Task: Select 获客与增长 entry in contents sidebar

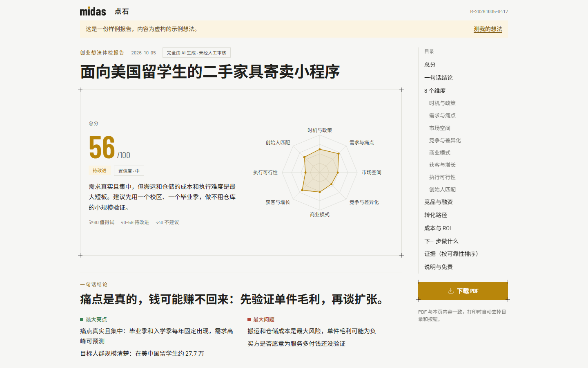Action: pyautogui.click(x=442, y=165)
